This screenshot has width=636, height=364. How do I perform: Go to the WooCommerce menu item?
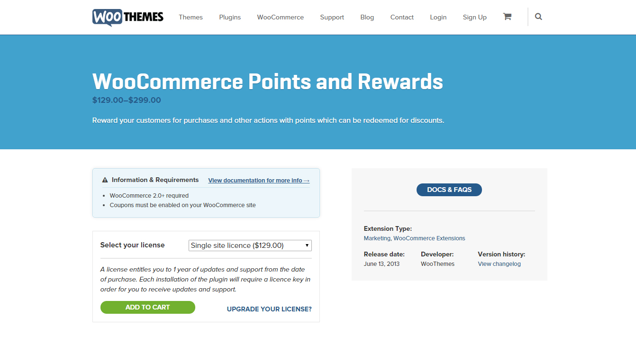(281, 17)
